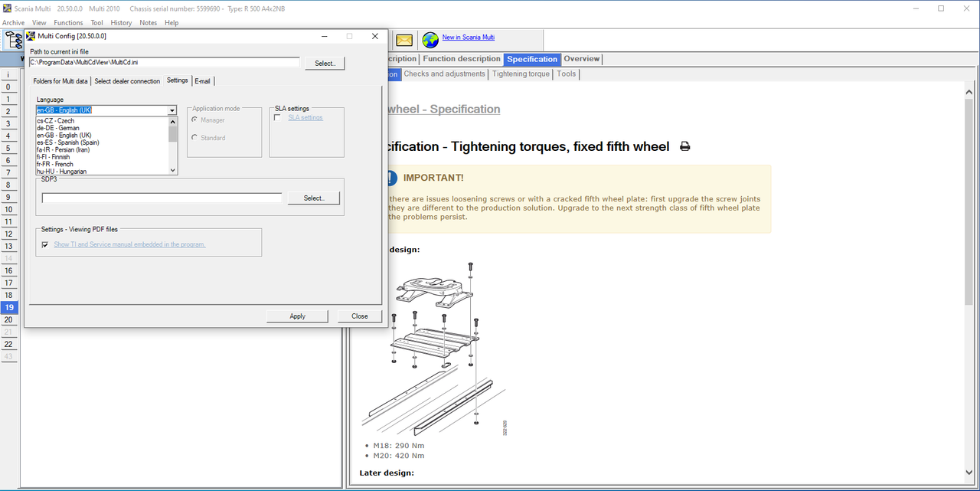Click the SDP3 path input field
Viewport: 980px width, 491px height.
click(x=162, y=198)
